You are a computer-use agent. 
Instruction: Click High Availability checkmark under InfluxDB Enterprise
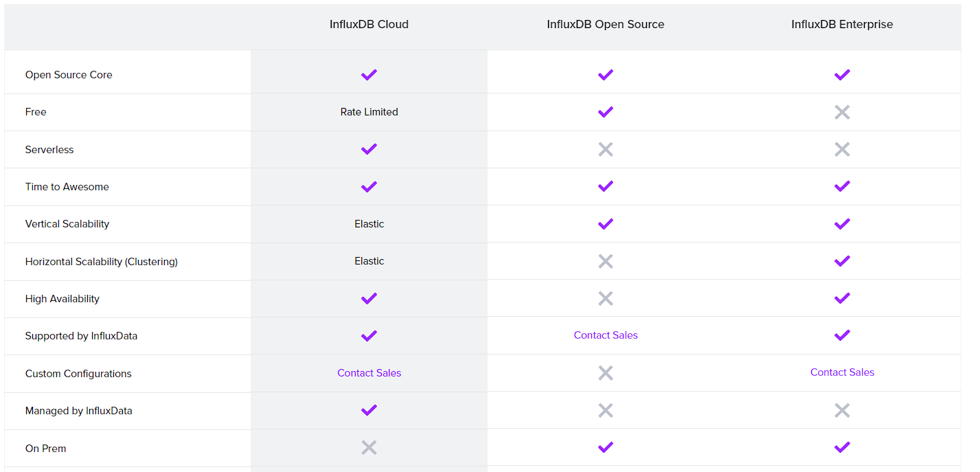tap(842, 298)
